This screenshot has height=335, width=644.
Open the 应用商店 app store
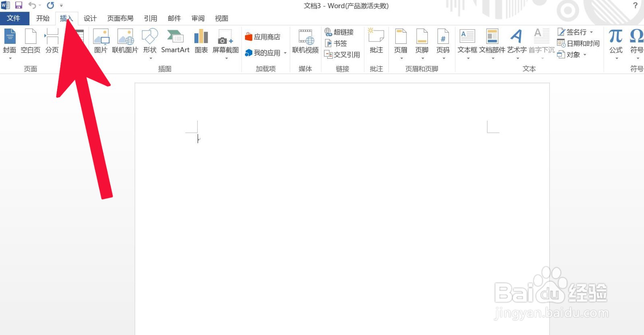click(262, 37)
